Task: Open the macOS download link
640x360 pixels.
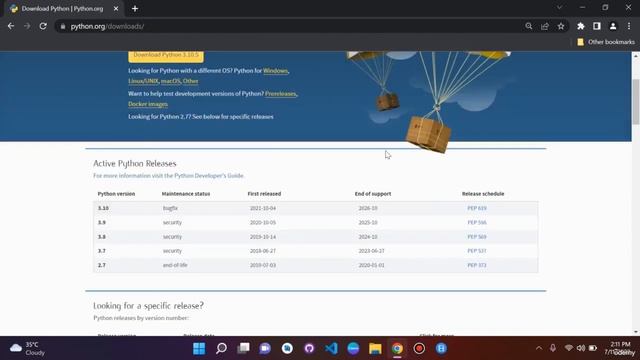Action: (x=170, y=81)
